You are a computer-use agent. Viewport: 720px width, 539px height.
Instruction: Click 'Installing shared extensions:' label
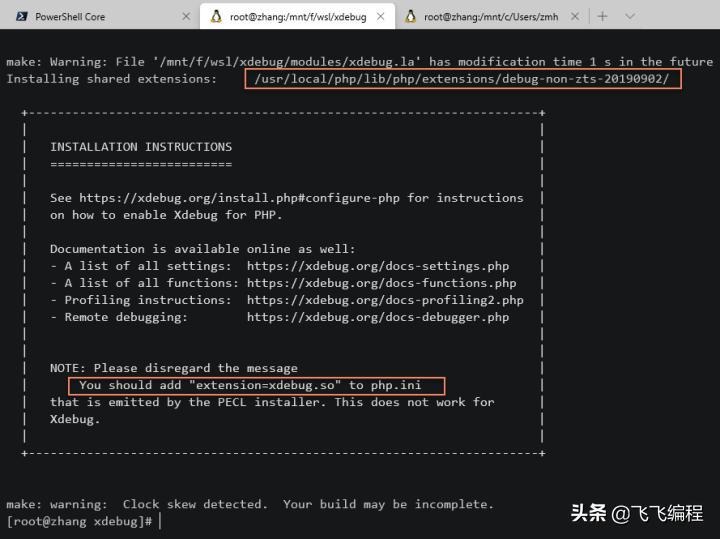(112, 79)
